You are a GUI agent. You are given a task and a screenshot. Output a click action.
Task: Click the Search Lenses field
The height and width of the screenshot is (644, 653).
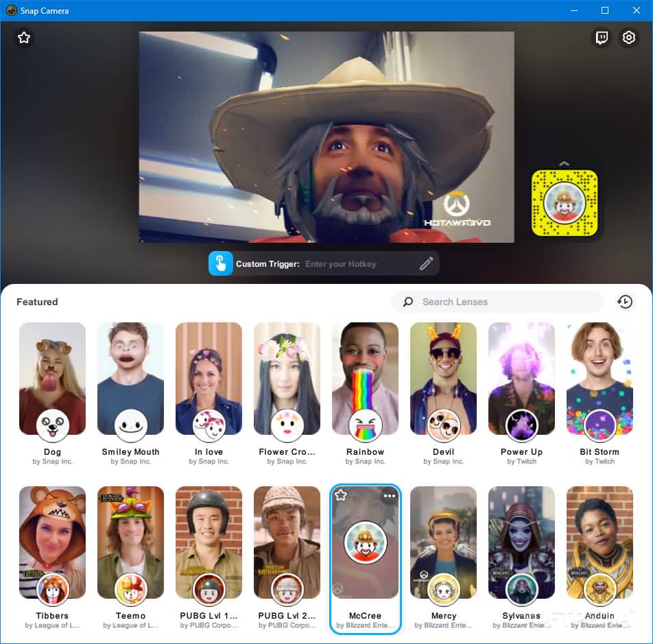point(497,302)
